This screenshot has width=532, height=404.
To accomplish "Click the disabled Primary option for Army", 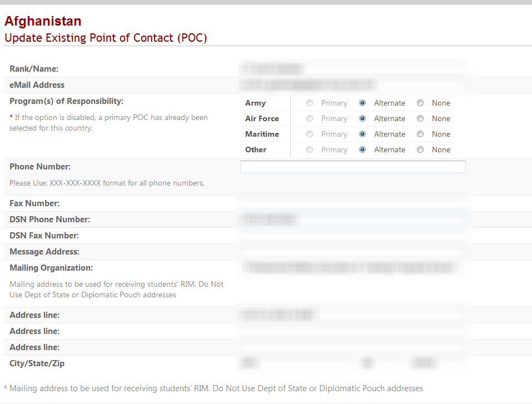I will 310,103.
